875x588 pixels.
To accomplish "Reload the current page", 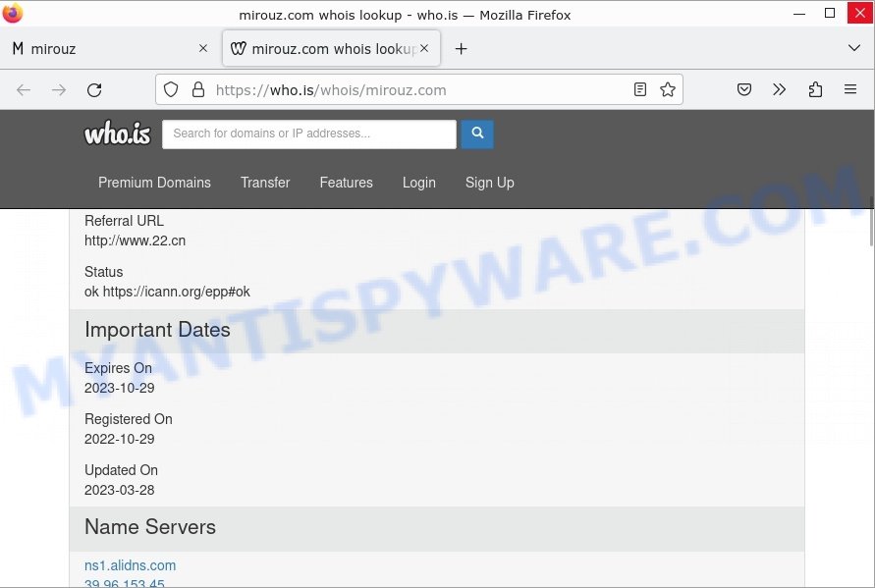I will pos(94,89).
